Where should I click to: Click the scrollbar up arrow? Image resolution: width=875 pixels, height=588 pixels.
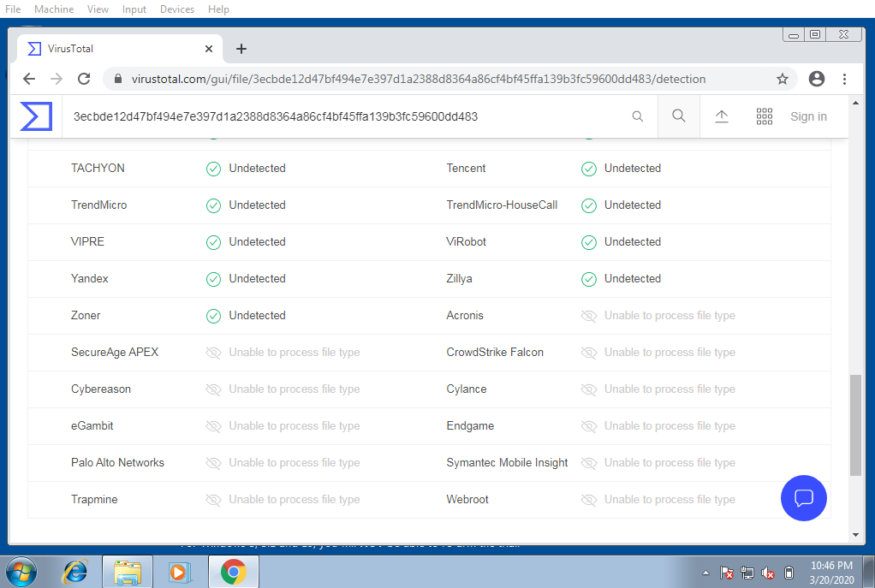coord(855,104)
